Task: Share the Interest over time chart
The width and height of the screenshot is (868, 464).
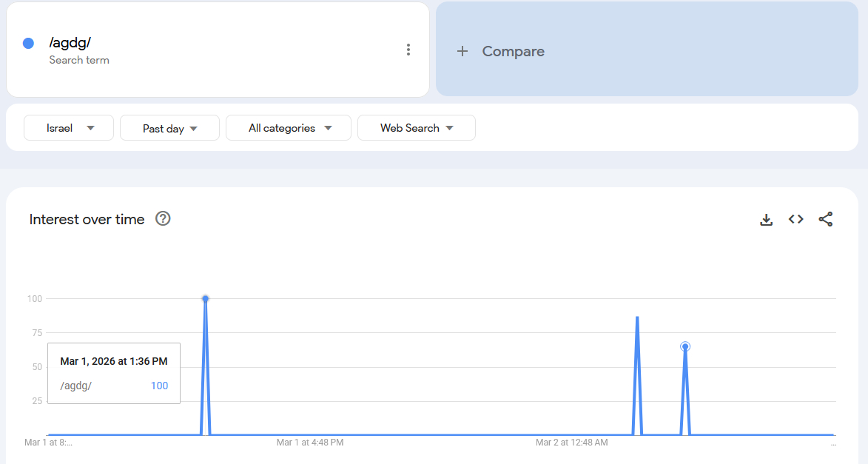Action: point(825,219)
